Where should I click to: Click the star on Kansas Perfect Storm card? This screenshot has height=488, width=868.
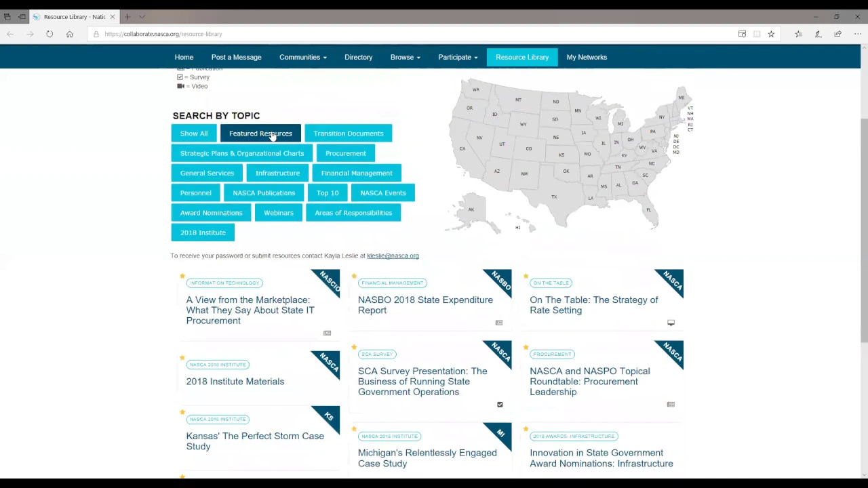182,411
